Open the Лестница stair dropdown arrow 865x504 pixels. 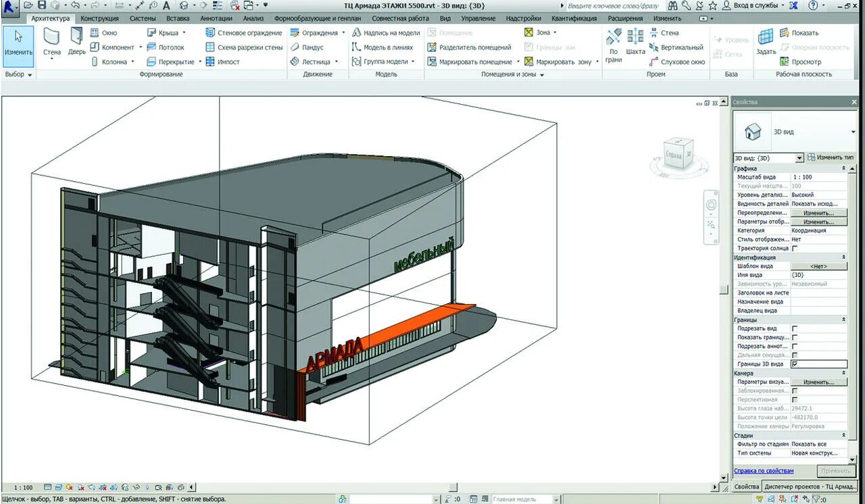(x=336, y=61)
